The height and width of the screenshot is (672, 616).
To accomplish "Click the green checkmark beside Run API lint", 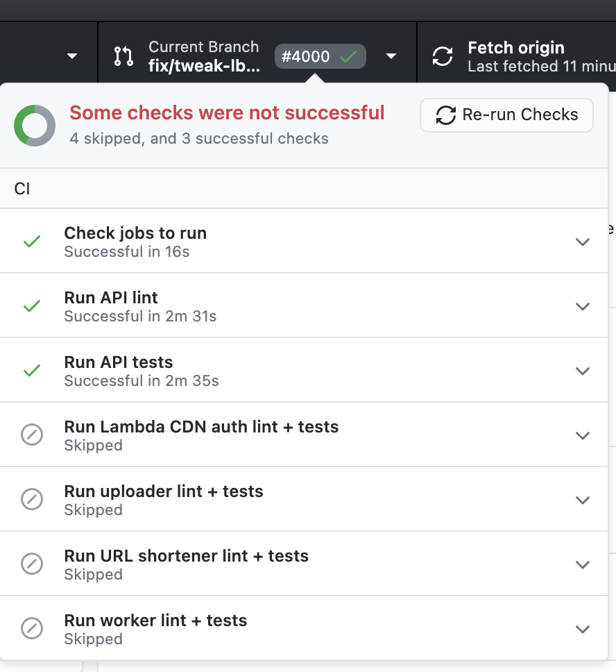I will pos(31,305).
